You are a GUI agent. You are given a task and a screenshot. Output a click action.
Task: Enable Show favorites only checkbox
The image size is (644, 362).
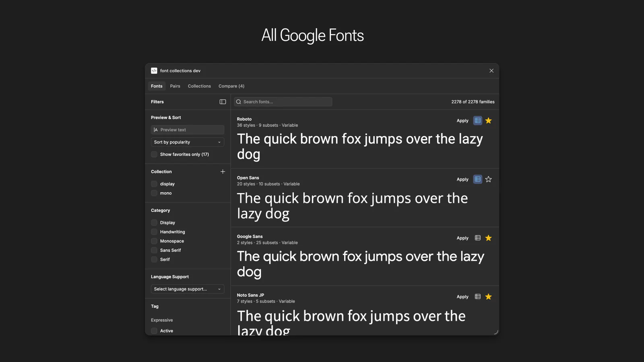tap(154, 154)
